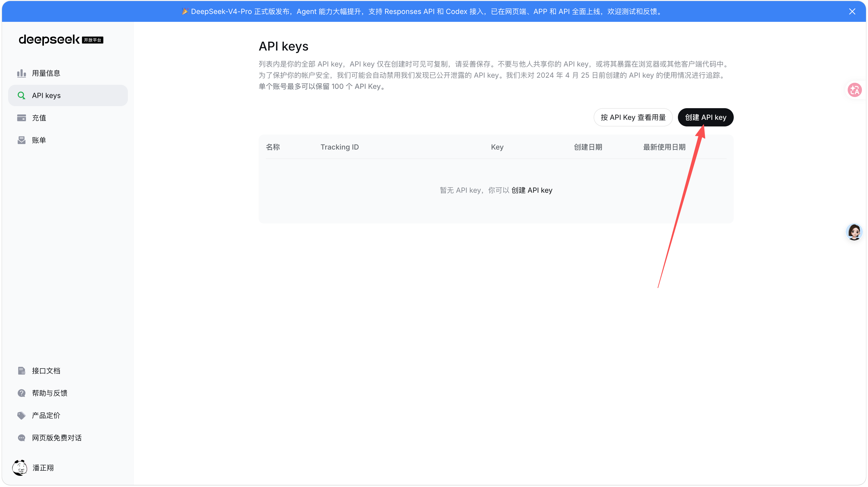Click the user name 潘正翔
The image size is (868, 487).
(x=43, y=468)
